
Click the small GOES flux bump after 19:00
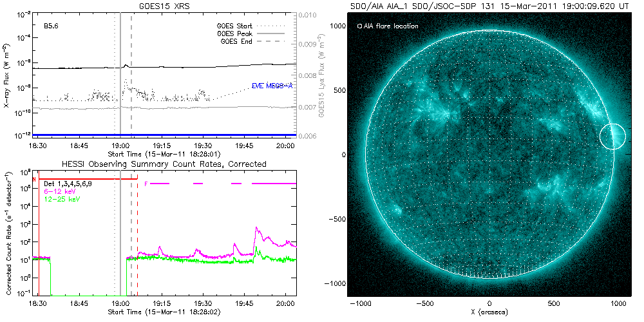click(x=126, y=65)
